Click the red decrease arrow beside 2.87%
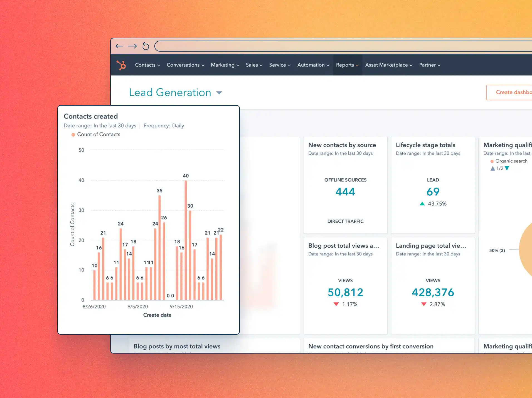532x398 pixels. click(423, 304)
